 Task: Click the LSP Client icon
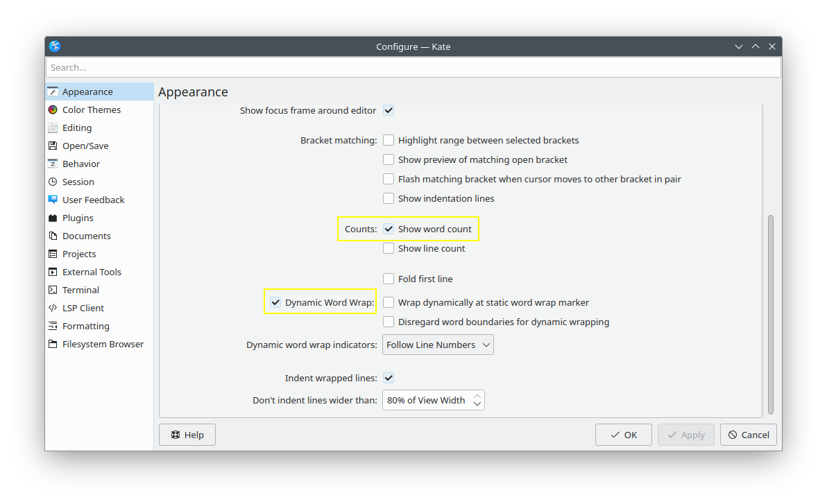point(53,308)
